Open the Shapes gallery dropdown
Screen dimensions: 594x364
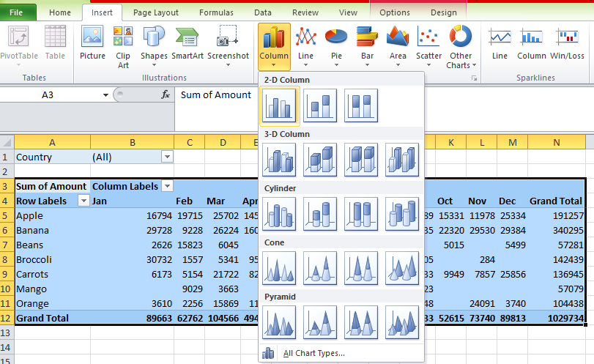[154, 47]
